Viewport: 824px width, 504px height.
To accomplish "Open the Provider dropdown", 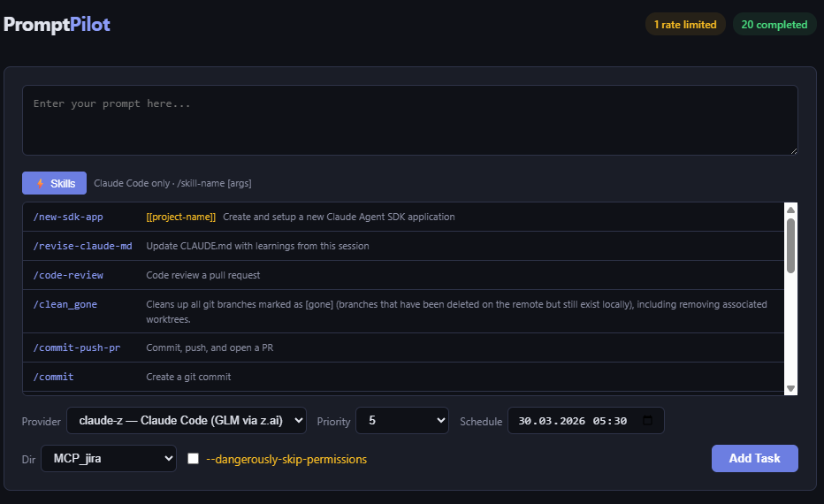I will [187, 421].
